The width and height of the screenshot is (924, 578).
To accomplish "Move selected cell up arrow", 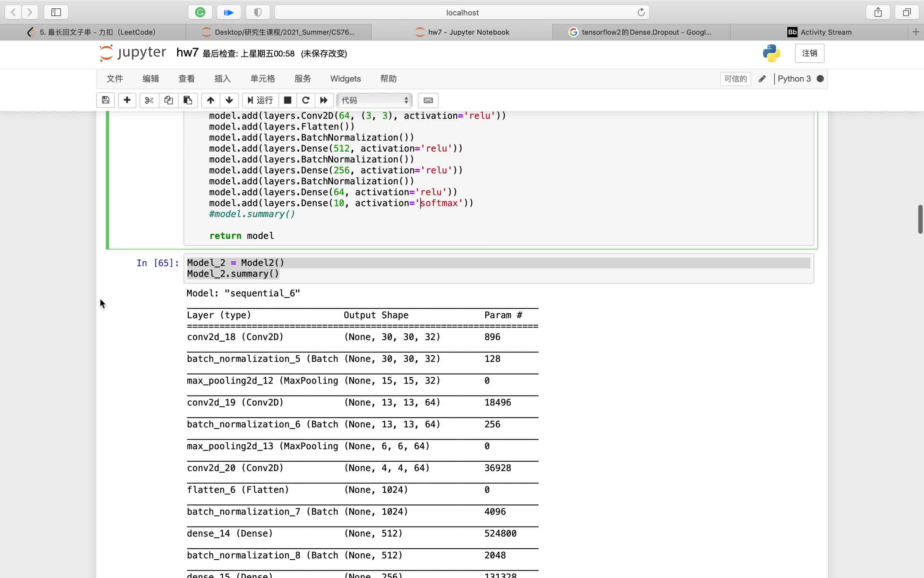I will pyautogui.click(x=210, y=100).
